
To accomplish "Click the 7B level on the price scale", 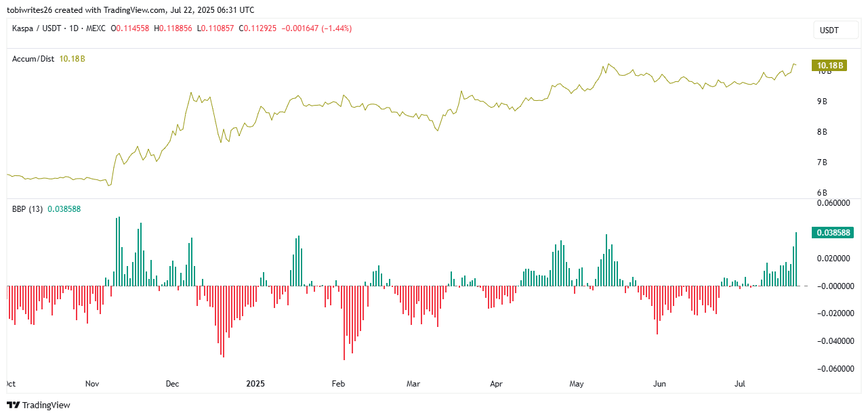I will tap(822, 162).
